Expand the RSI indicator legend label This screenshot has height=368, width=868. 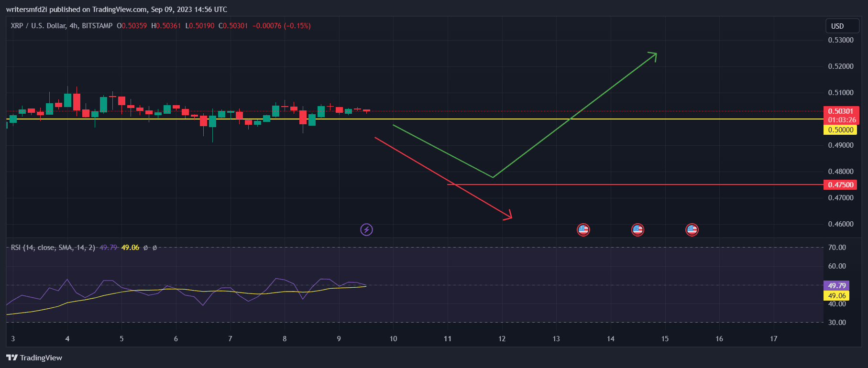tap(53, 248)
